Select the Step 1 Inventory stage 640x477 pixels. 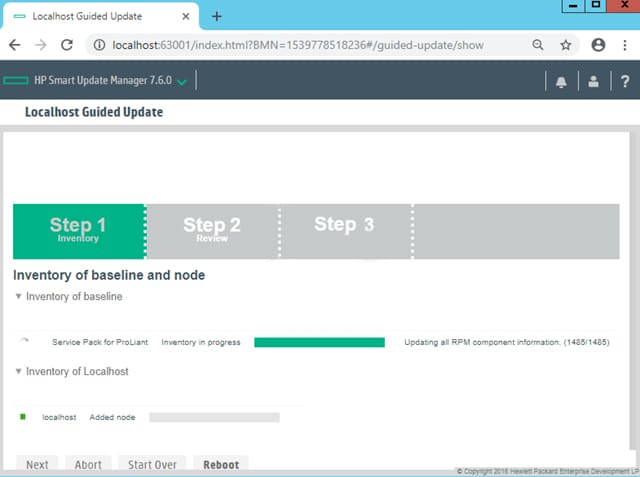point(79,231)
